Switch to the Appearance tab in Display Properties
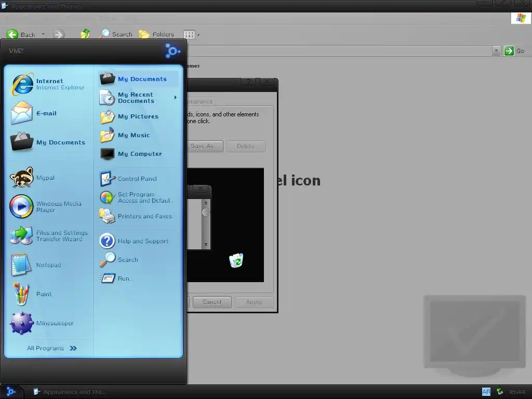Image resolution: width=532 pixels, height=399 pixels. [x=200, y=101]
